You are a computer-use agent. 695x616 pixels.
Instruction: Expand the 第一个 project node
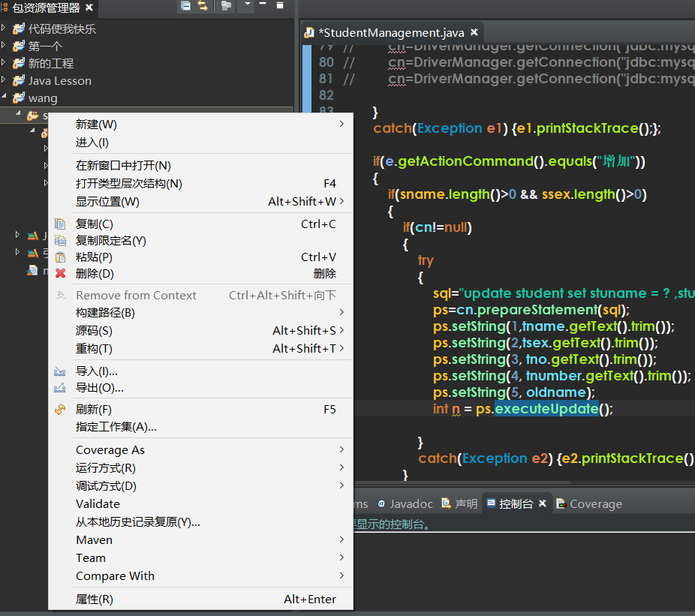point(4,45)
